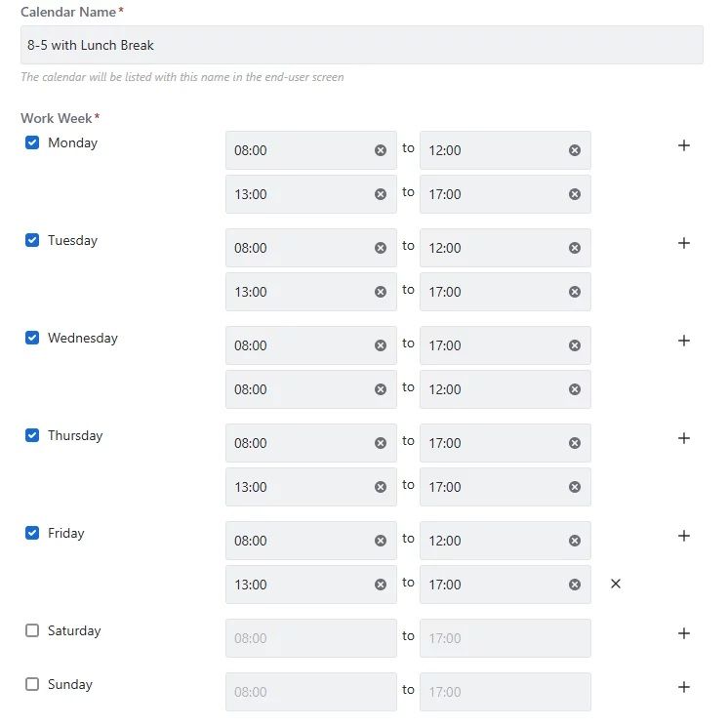
Task: Clear Thursday's 13:00 start time
Action: (381, 487)
